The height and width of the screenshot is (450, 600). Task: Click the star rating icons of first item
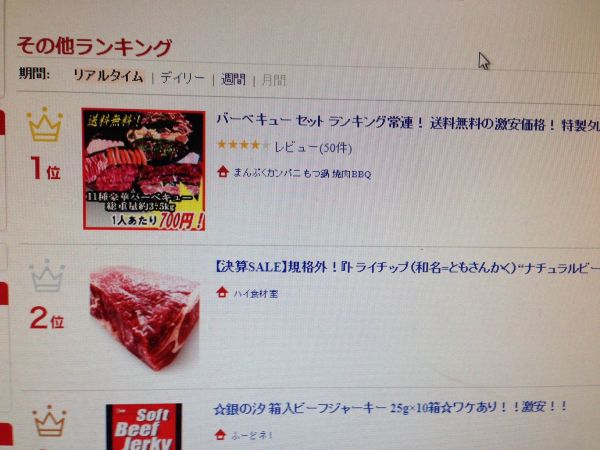point(243,145)
